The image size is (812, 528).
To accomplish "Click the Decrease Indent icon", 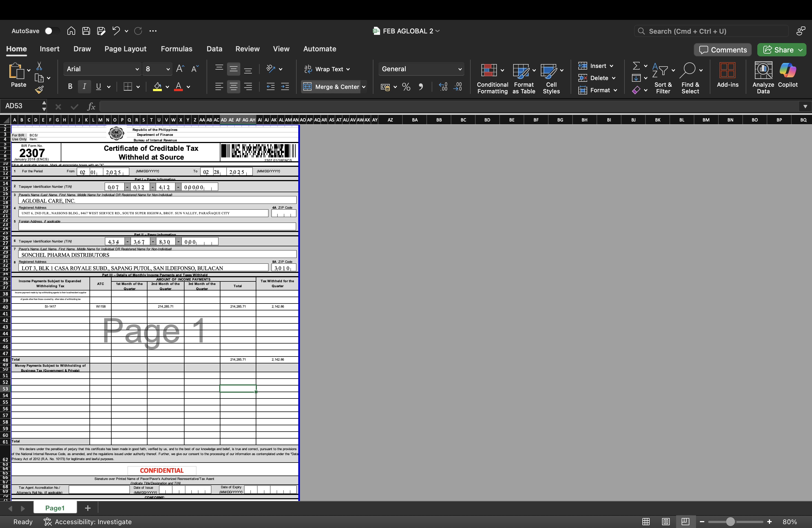I will 271,87.
